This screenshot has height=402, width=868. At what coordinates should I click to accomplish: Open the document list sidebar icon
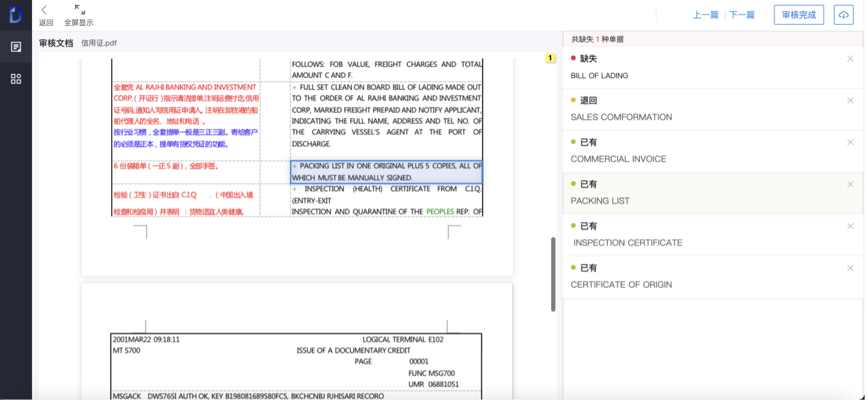pos(16,47)
